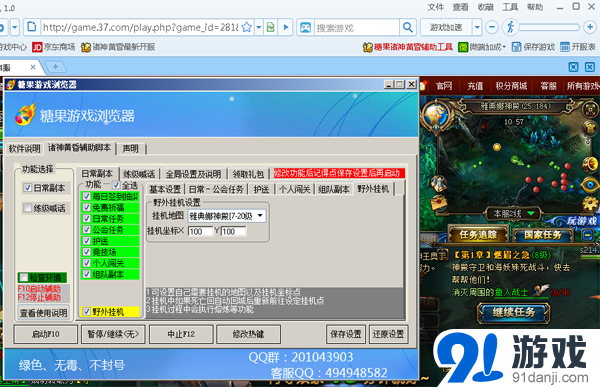Image resolution: width=600 pixels, height=387 pixels.
Task: Switch to the 软件说明 tab
Action: (24, 149)
